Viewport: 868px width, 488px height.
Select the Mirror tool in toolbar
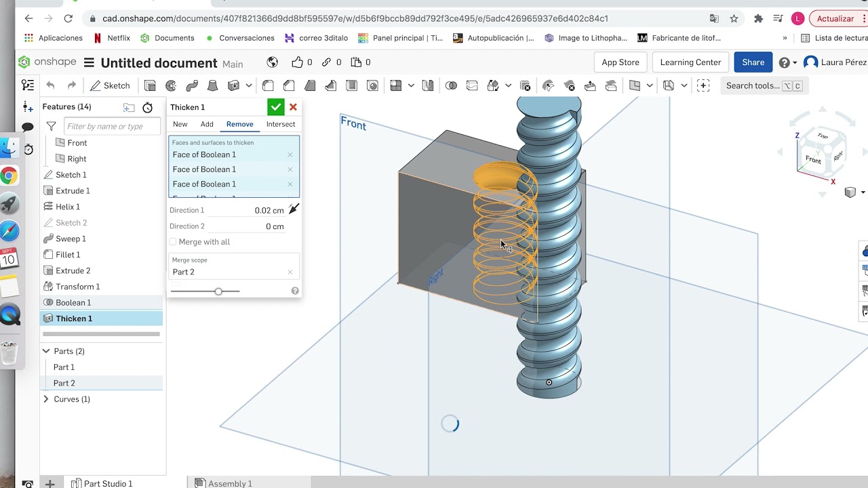(428, 85)
